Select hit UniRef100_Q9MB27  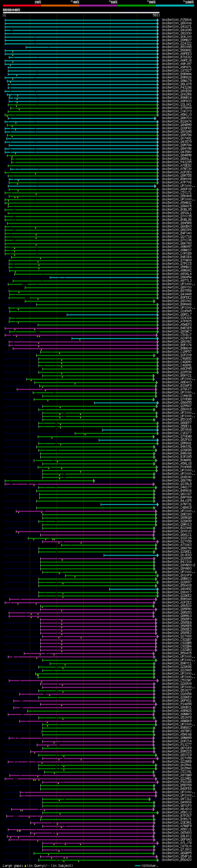pos(176,40)
